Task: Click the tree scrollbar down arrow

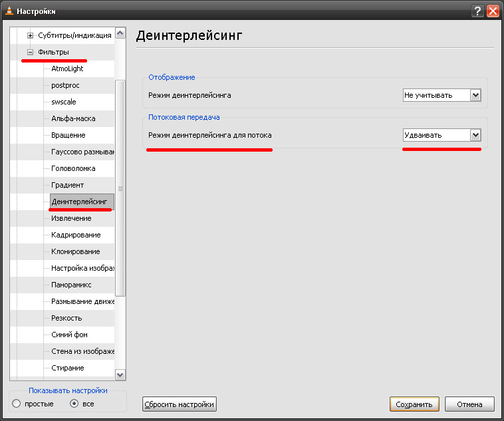Action: pyautogui.click(x=120, y=375)
